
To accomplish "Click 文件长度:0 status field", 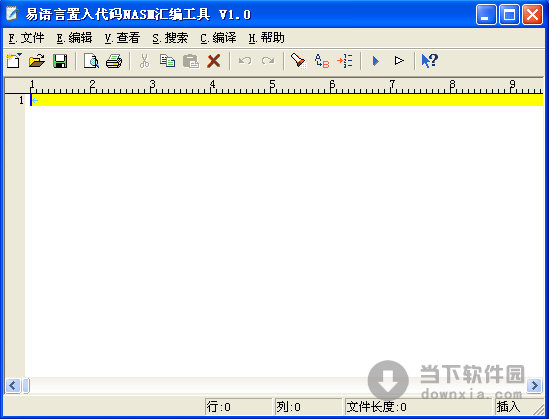I will [418, 406].
